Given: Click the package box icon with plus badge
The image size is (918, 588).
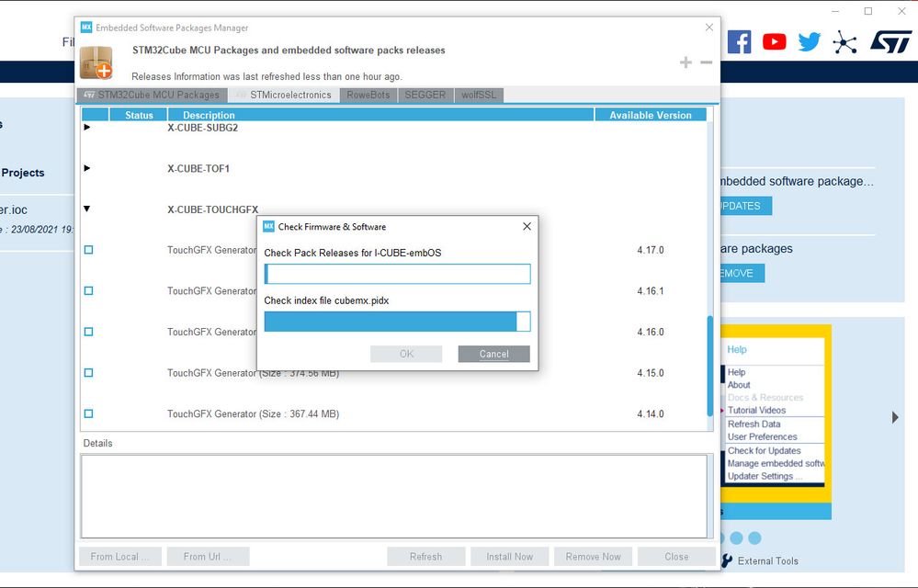Looking at the screenshot, I should click(x=96, y=62).
